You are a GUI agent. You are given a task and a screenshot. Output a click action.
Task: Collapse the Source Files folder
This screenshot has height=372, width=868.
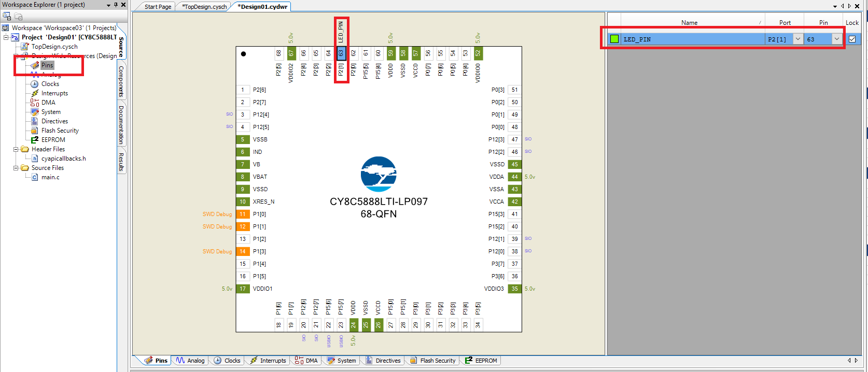[x=16, y=168]
